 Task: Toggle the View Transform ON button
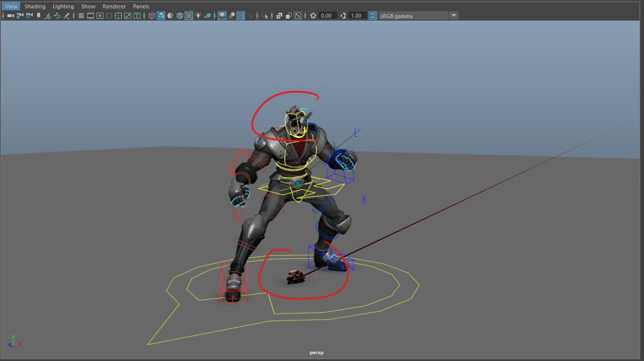tap(373, 16)
